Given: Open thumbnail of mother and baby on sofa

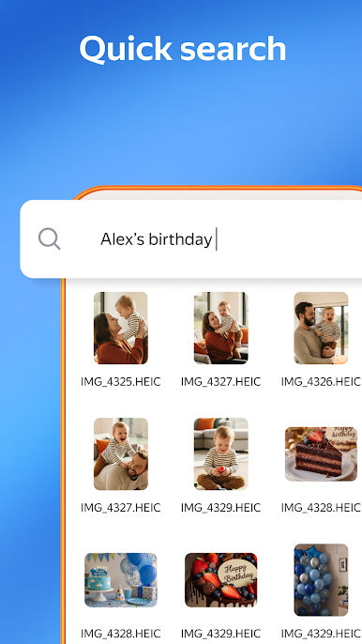Looking at the screenshot, I should tap(220, 328).
